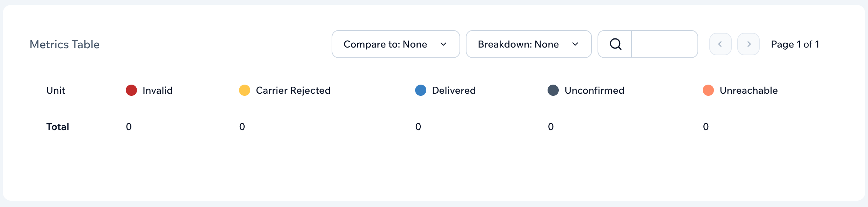Click the blue Delivered color dot

[x=421, y=90]
